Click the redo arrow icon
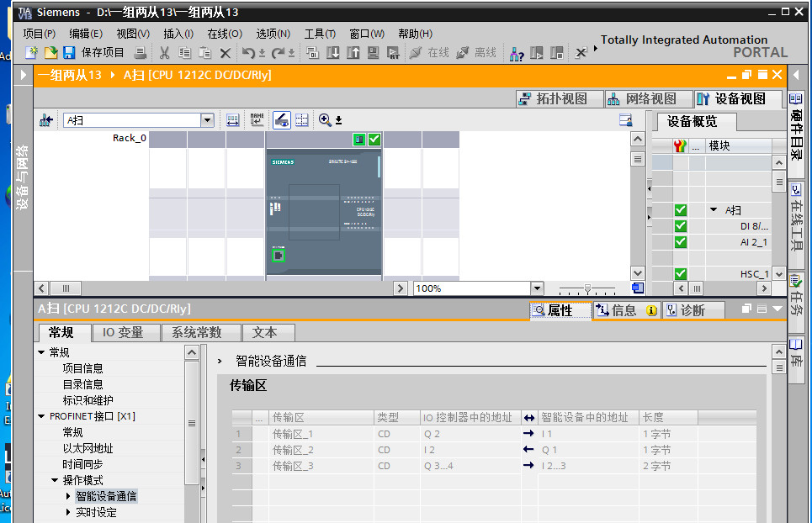 (x=278, y=52)
